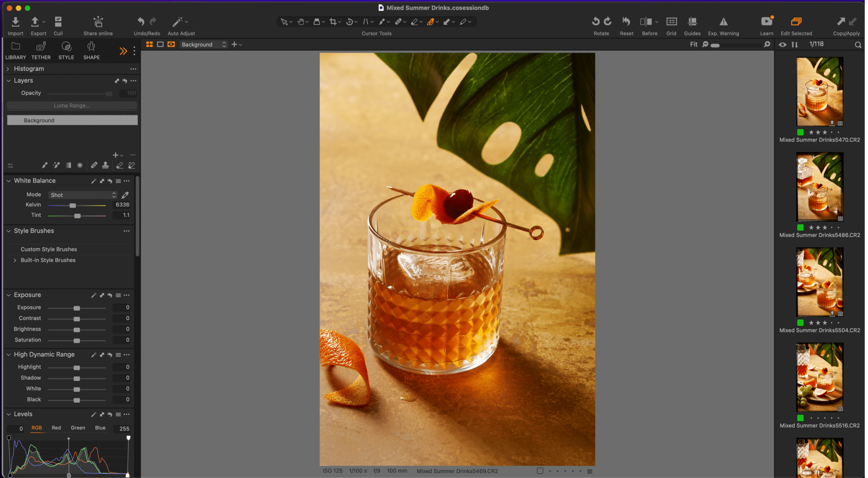The width and height of the screenshot is (868, 478).
Task: Adjust the Tint slider
Action: point(77,216)
